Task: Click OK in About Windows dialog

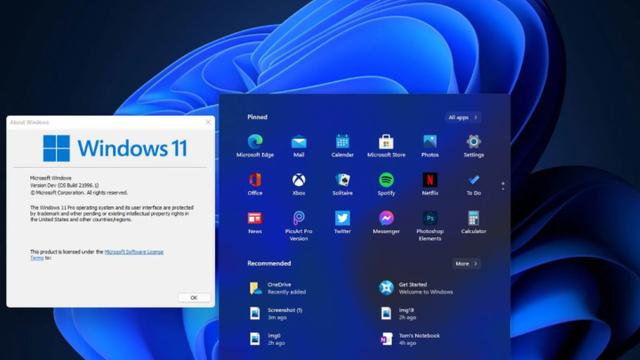Action: click(194, 298)
